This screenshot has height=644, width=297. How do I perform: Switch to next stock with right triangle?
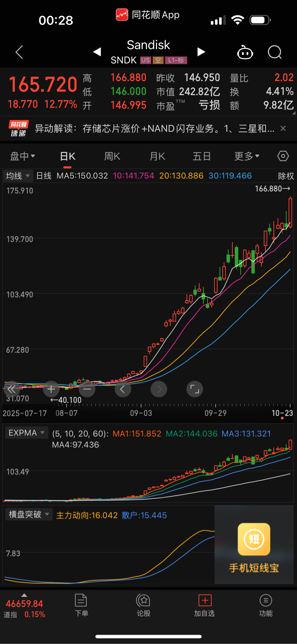(x=201, y=52)
